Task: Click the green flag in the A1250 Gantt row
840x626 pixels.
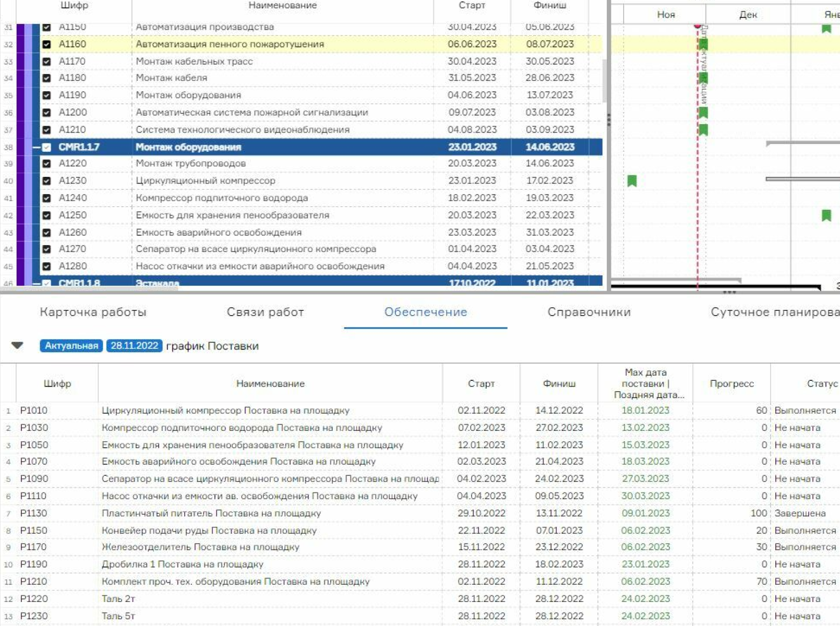Action: click(x=826, y=215)
